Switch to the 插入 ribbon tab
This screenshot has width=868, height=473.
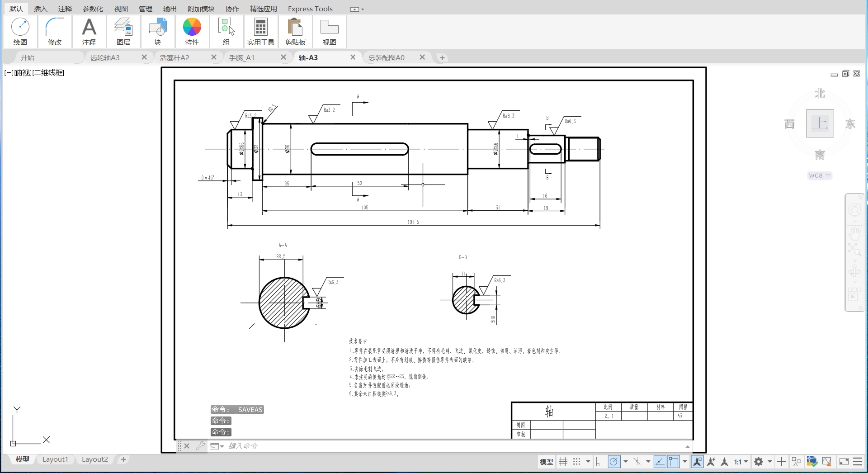40,9
